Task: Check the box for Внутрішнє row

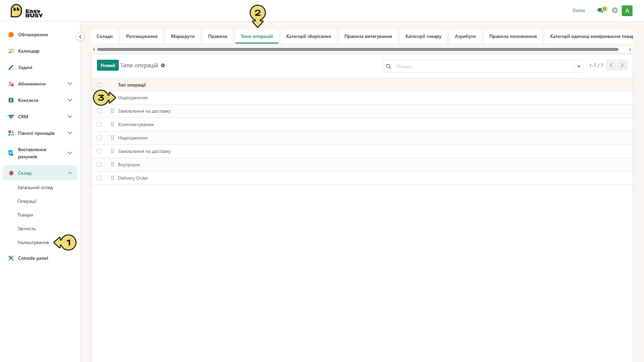Action: point(99,165)
